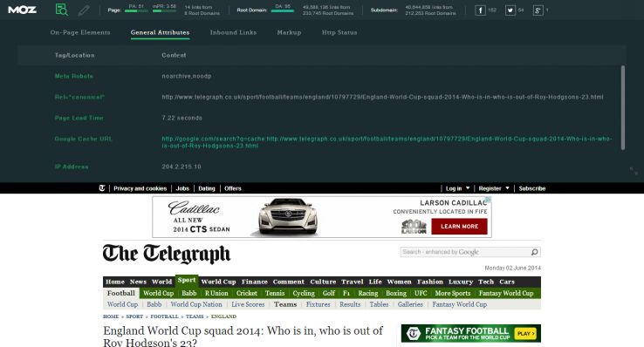Click the Facebook share count icon
The width and height of the screenshot is (644, 347).
(x=480, y=10)
